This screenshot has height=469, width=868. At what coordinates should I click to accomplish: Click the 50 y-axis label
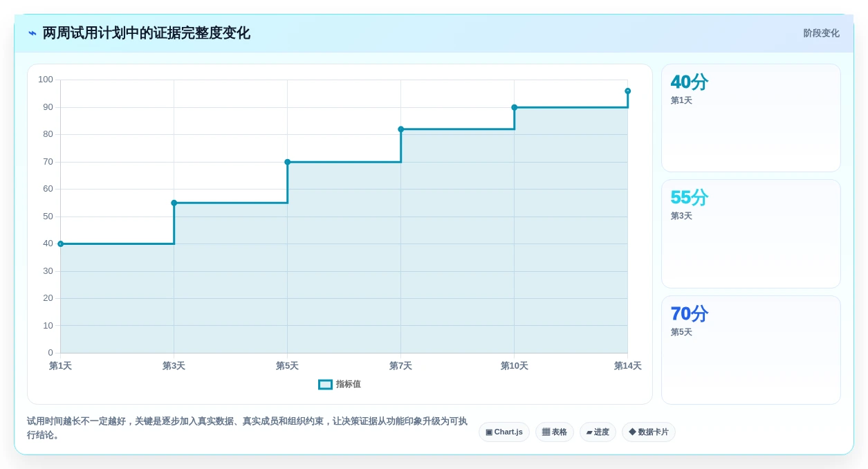click(48, 217)
